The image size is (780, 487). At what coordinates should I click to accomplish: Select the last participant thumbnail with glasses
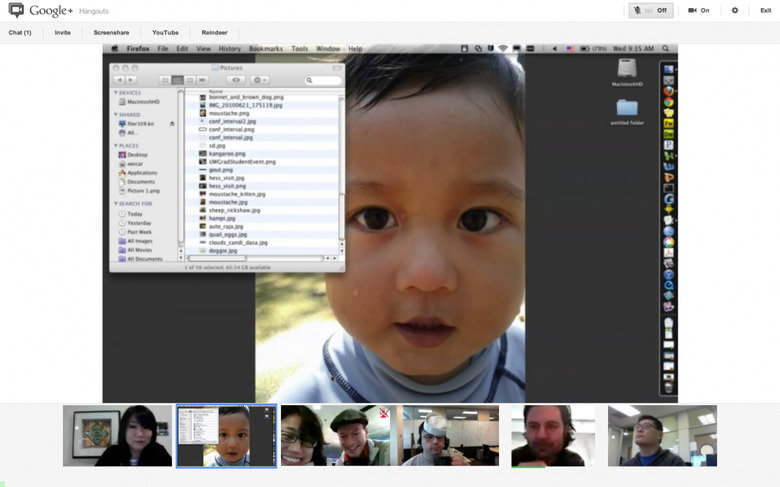click(x=662, y=436)
